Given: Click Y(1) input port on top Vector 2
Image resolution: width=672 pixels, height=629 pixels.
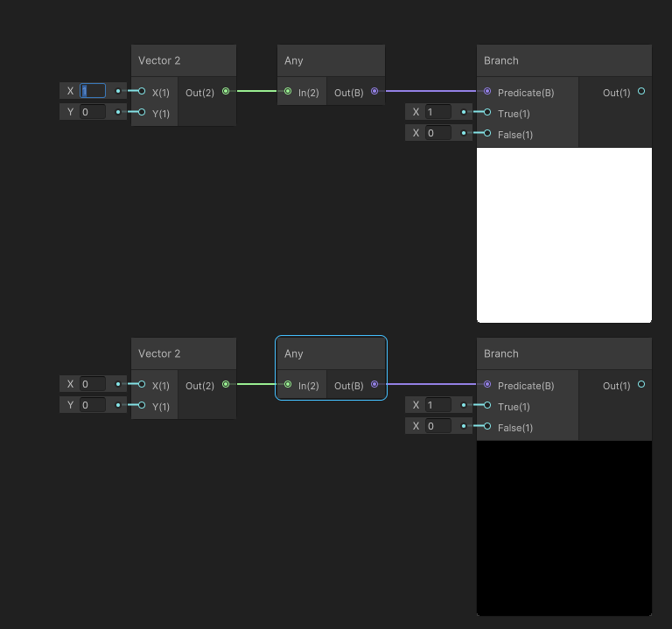Looking at the screenshot, I should pyautogui.click(x=142, y=112).
